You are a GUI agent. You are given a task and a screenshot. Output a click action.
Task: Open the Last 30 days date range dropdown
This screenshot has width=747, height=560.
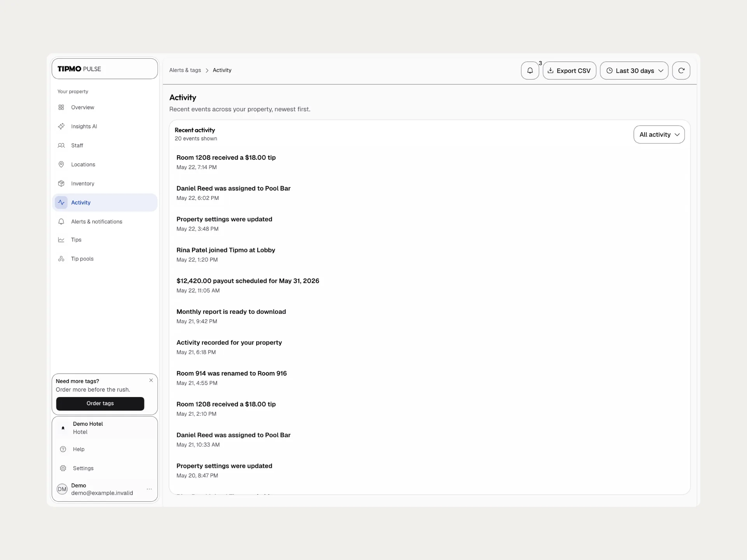tap(634, 70)
